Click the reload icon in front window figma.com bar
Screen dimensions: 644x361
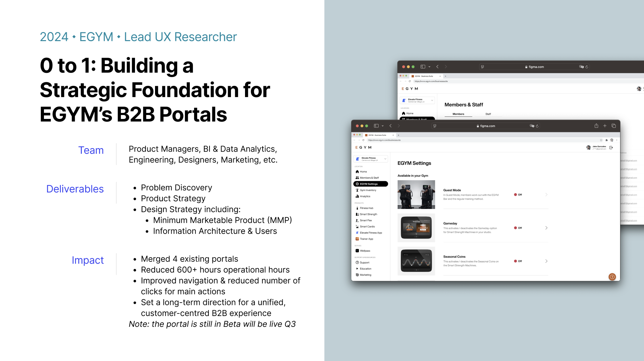537,126
